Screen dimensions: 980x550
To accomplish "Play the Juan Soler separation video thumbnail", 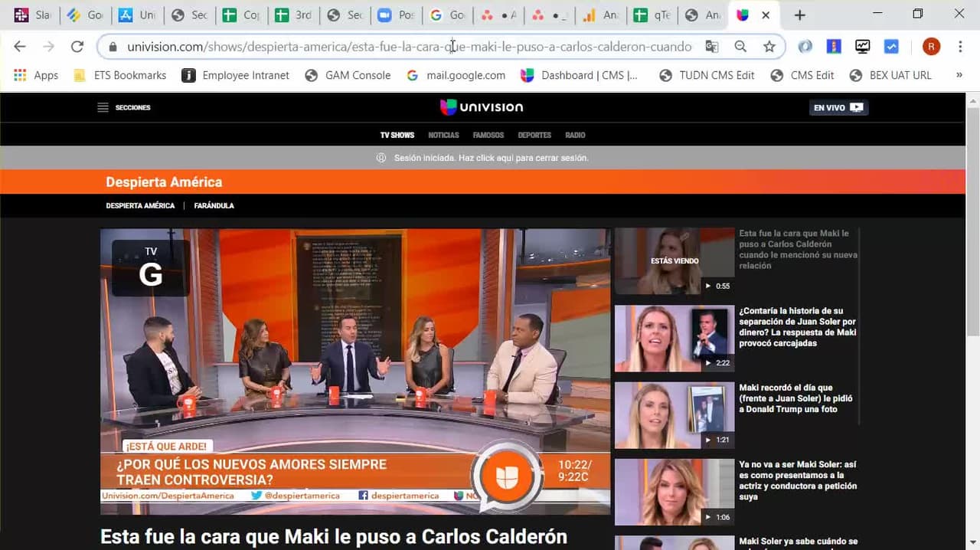I will click(x=674, y=338).
